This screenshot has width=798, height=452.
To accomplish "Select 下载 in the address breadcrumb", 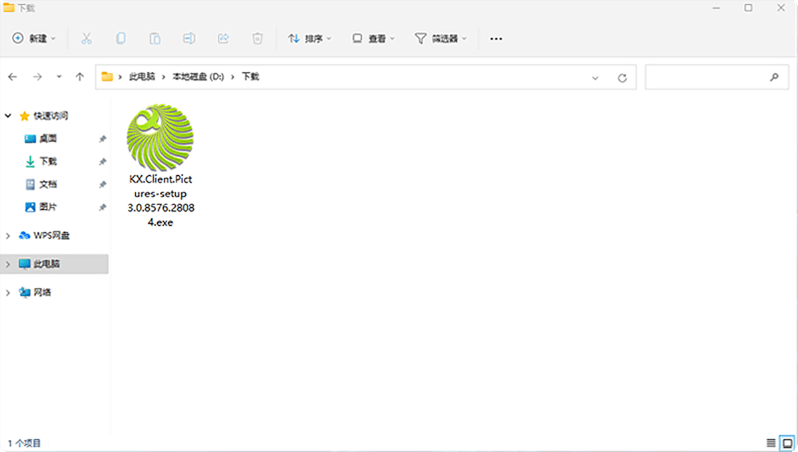I will point(250,77).
